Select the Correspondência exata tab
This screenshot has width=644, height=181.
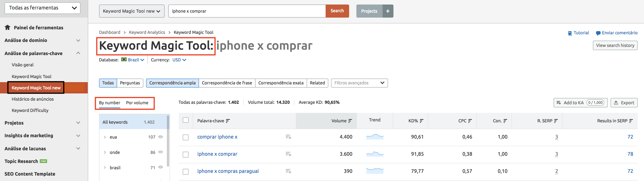(x=280, y=83)
